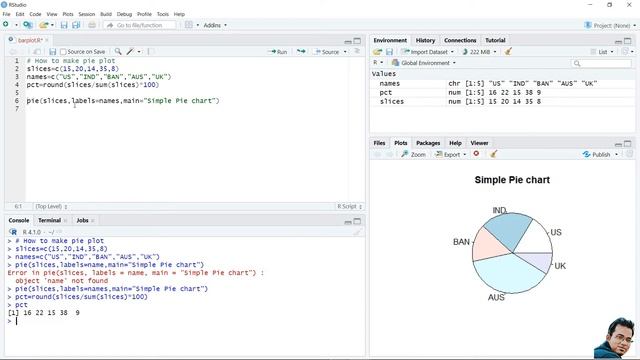Viewport: 640px width, 360px height.
Task: Click the Save All documents icon
Action: point(76,25)
